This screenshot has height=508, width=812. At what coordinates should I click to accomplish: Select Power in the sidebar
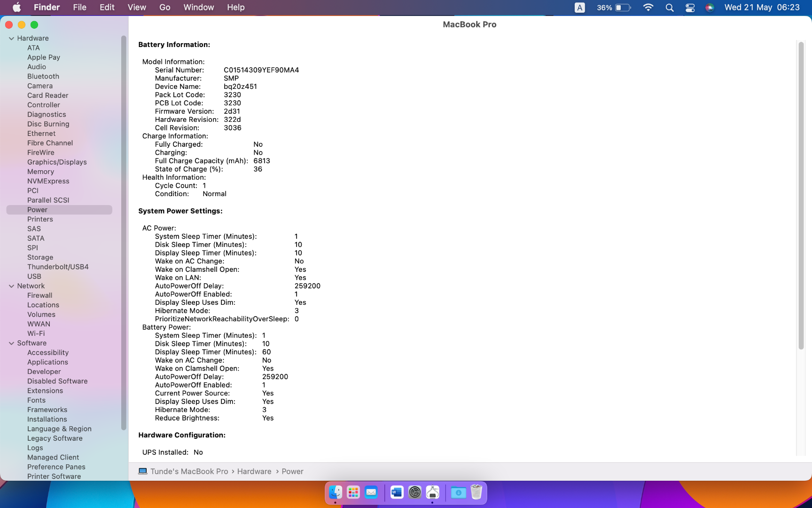59,210
